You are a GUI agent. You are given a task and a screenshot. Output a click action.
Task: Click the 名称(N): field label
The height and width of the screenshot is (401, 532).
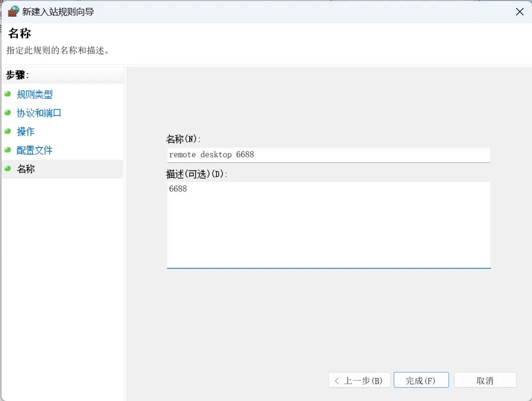click(x=183, y=139)
